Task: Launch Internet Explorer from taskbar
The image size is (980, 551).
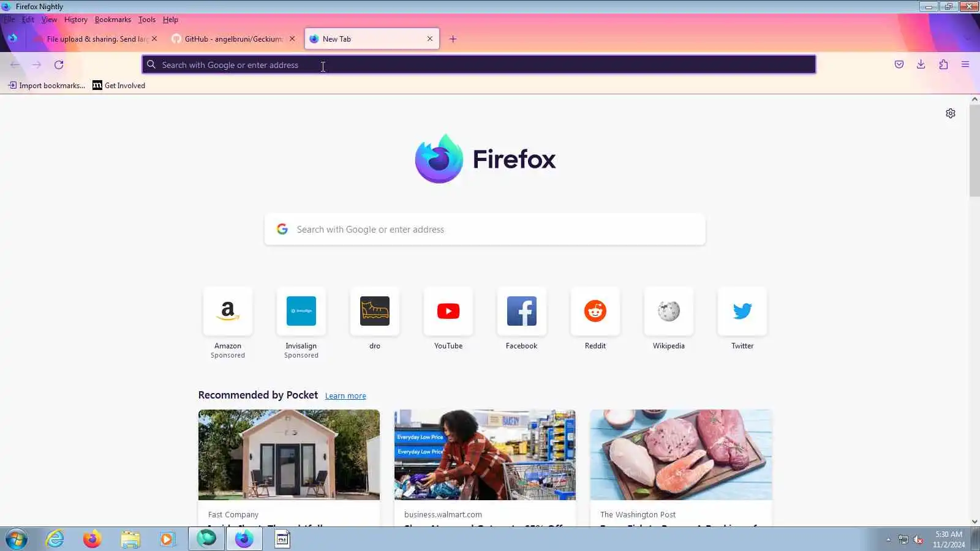Action: [x=55, y=539]
